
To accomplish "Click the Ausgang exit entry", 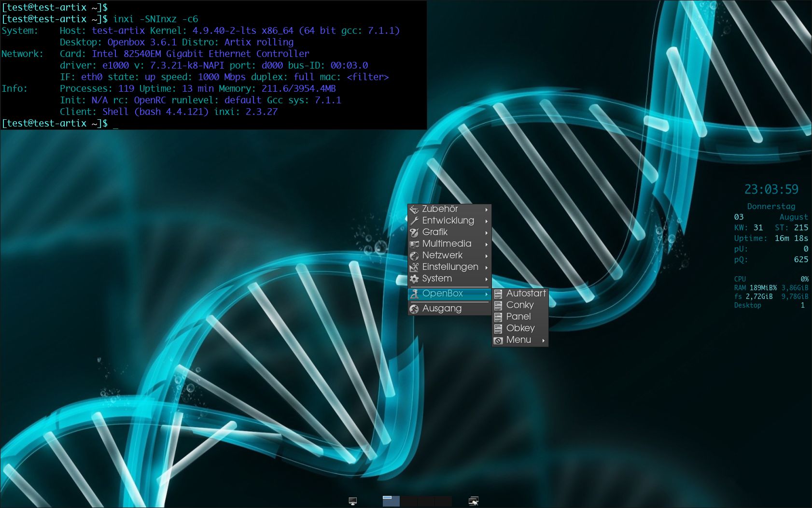I will point(442,309).
